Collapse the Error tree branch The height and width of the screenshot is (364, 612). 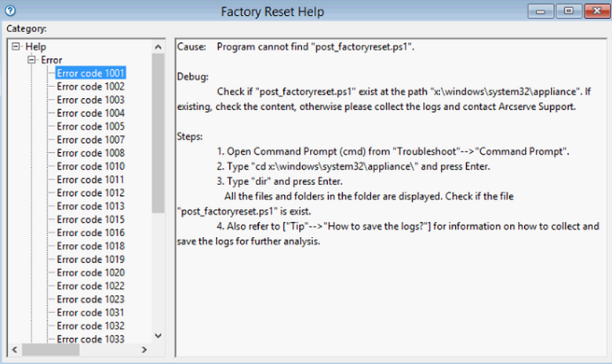click(x=31, y=60)
